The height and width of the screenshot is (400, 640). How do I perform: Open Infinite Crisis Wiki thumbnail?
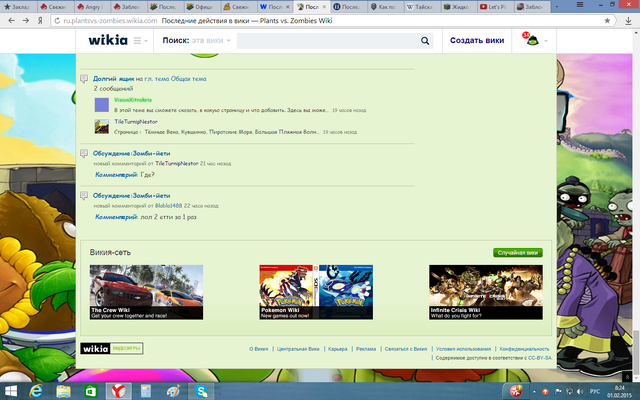tap(486, 292)
